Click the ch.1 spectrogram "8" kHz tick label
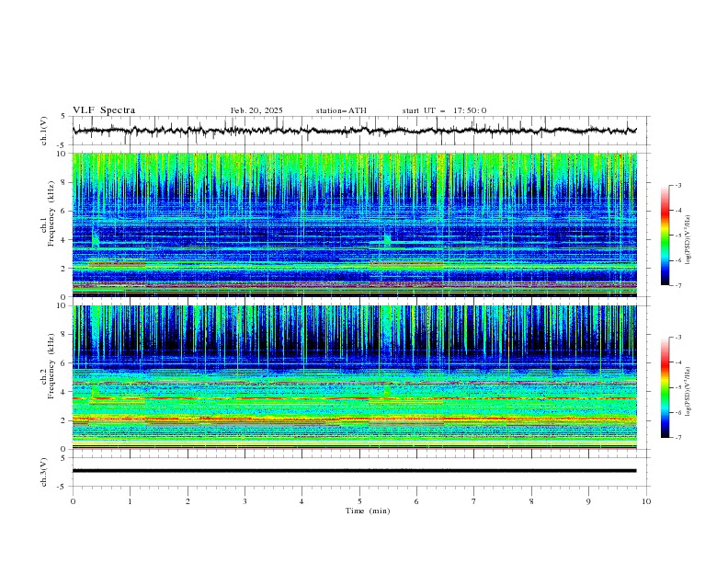This screenshot has height=563, width=728. (x=64, y=182)
